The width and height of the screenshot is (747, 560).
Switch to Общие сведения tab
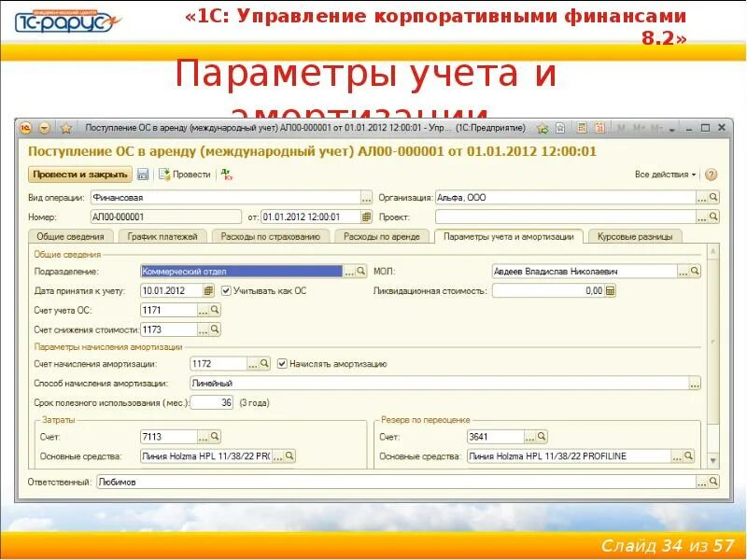pos(71,236)
